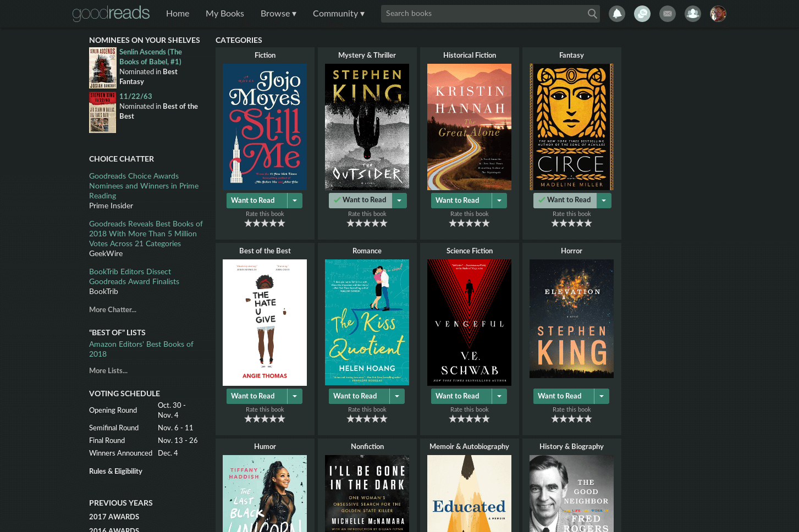Screen dimensions: 799x532
Task: Add Still Me to Want to Read
Action: click(256, 201)
